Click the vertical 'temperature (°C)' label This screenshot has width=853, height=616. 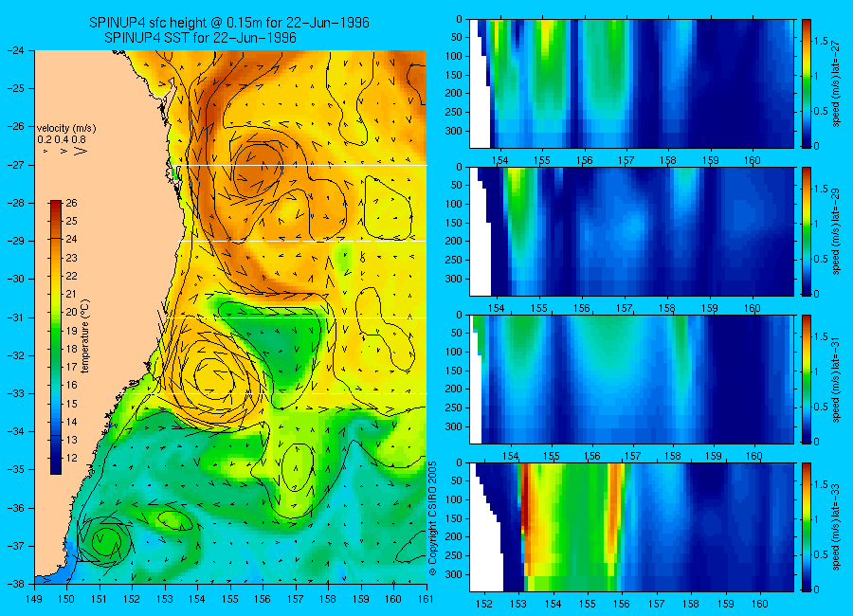tap(85, 336)
